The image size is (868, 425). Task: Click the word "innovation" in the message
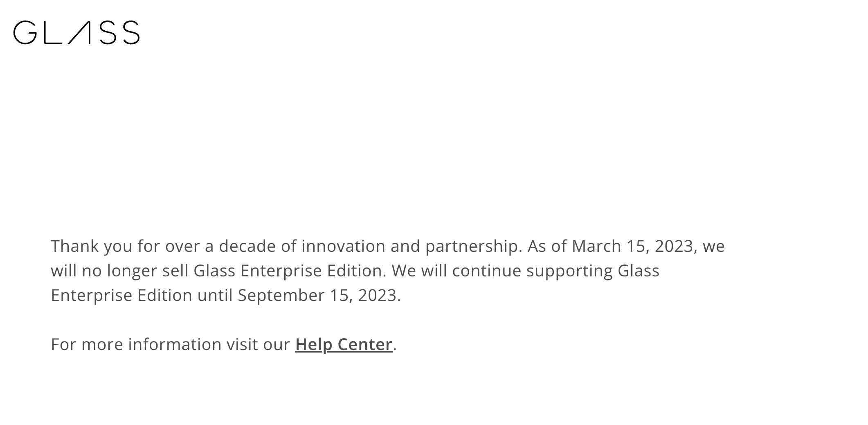pos(344,246)
